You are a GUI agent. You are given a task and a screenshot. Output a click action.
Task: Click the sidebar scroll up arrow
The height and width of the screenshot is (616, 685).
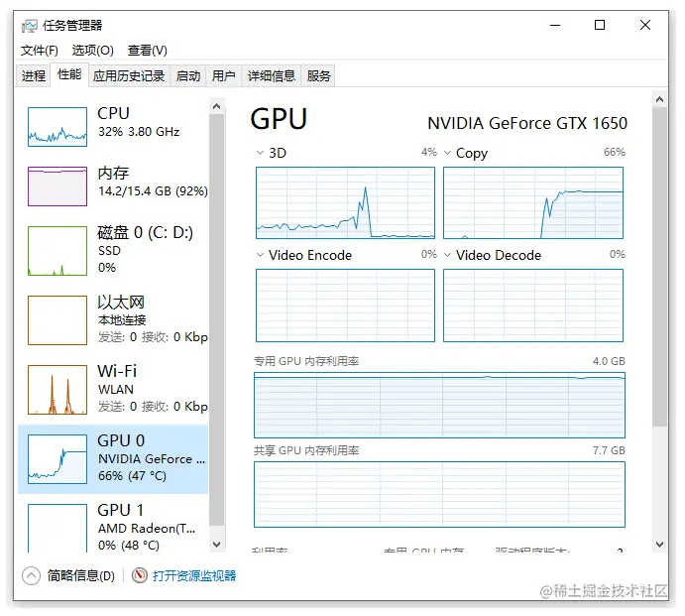[x=216, y=106]
